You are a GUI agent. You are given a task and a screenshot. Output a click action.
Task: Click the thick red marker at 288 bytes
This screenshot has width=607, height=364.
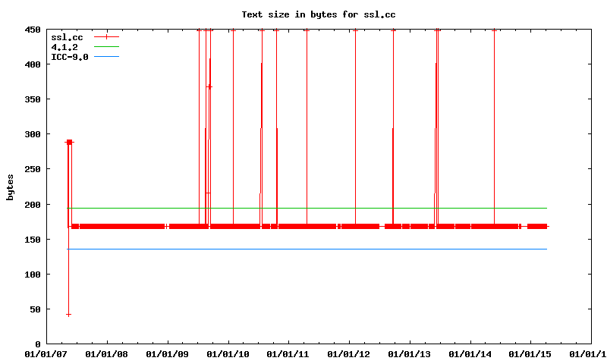[x=69, y=142]
